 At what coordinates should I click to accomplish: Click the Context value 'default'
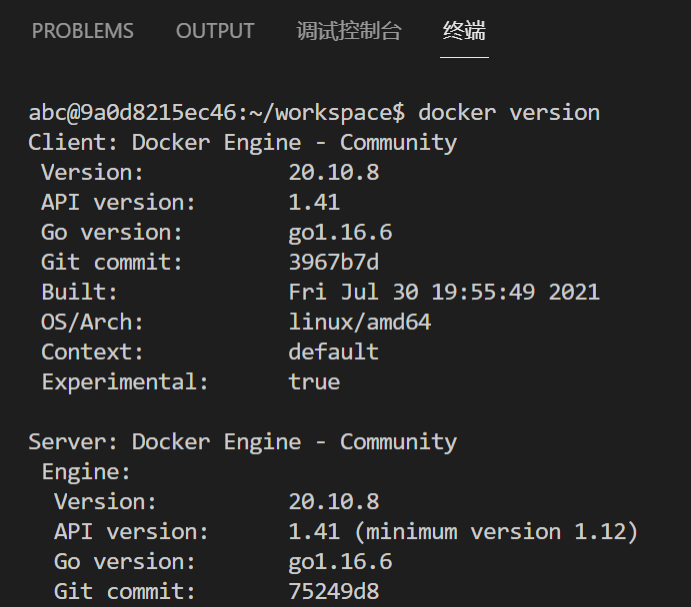[333, 352]
